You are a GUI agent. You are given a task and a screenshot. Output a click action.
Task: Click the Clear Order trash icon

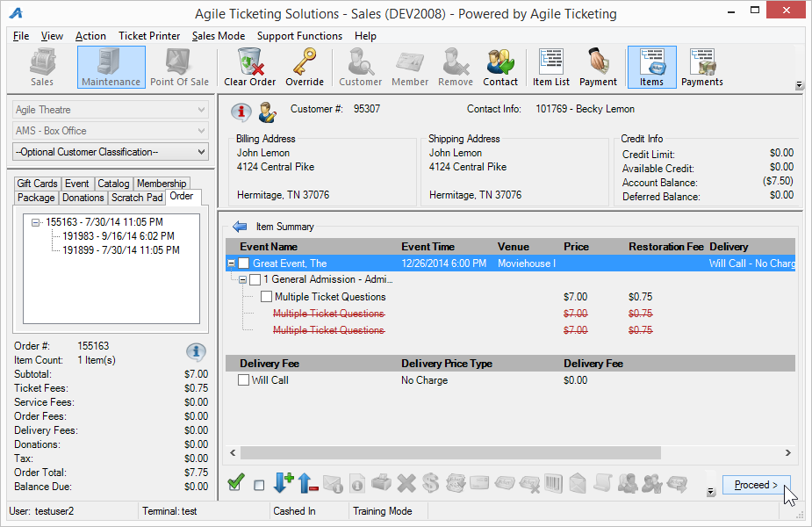coord(249,68)
